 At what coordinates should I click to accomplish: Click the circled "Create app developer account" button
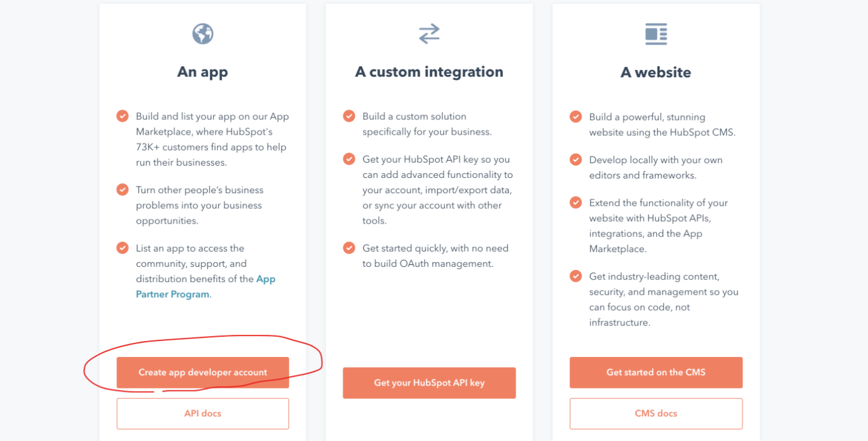pos(202,372)
